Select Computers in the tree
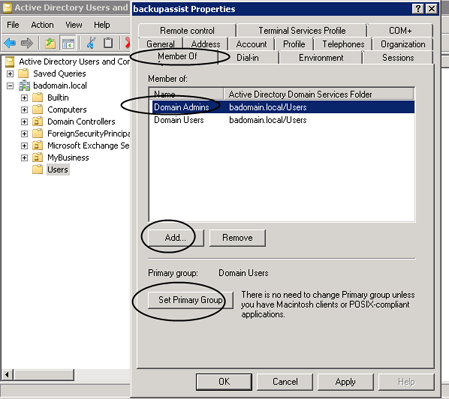This screenshot has width=449, height=399. [x=67, y=110]
